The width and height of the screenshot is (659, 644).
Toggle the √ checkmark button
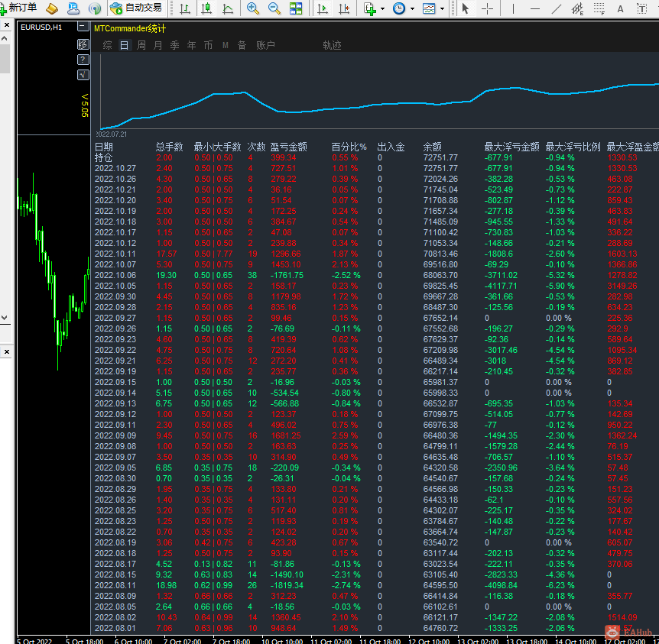[83, 75]
